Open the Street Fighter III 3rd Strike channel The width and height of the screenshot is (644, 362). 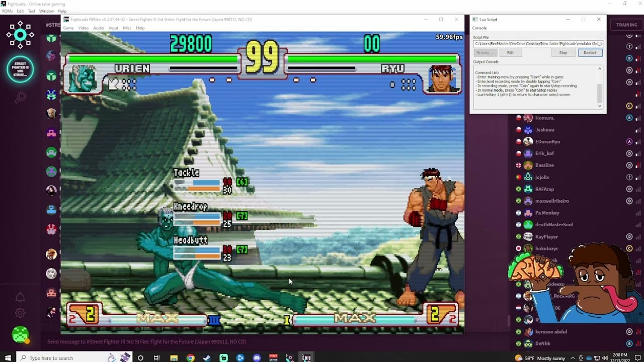pos(20,69)
